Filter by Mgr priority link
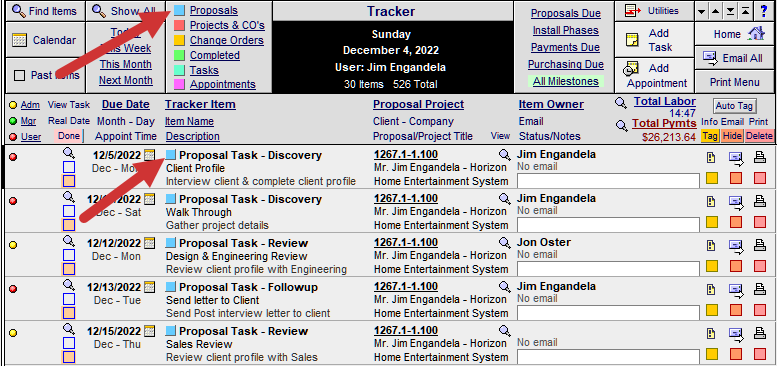 28,121
